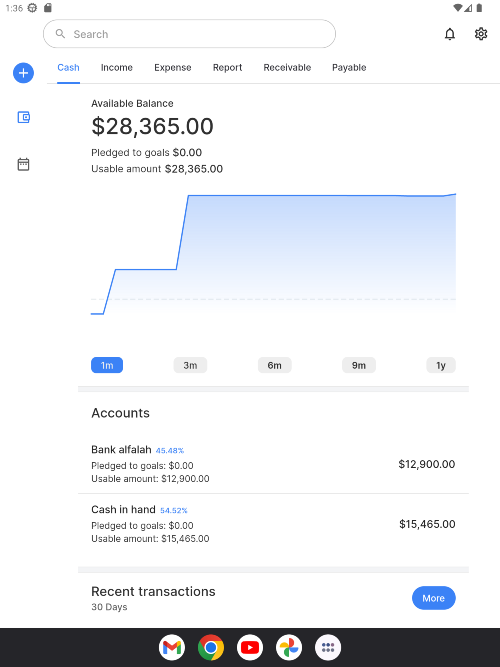Open the notifications bell
Image resolution: width=500 pixels, height=667 pixels.
pos(450,34)
